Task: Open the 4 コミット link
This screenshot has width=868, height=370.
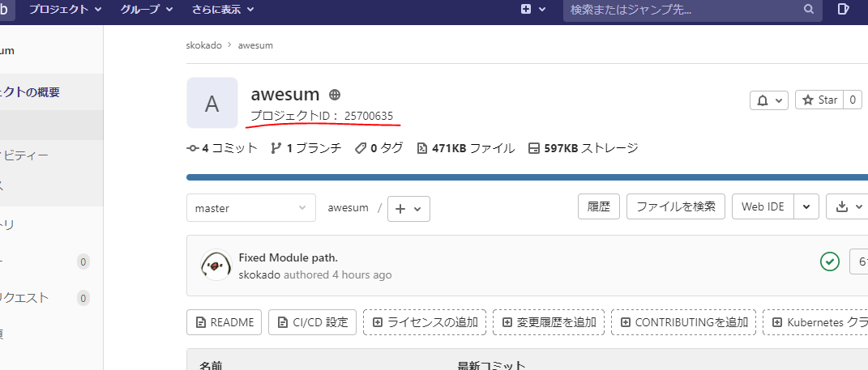Action: 222,147
